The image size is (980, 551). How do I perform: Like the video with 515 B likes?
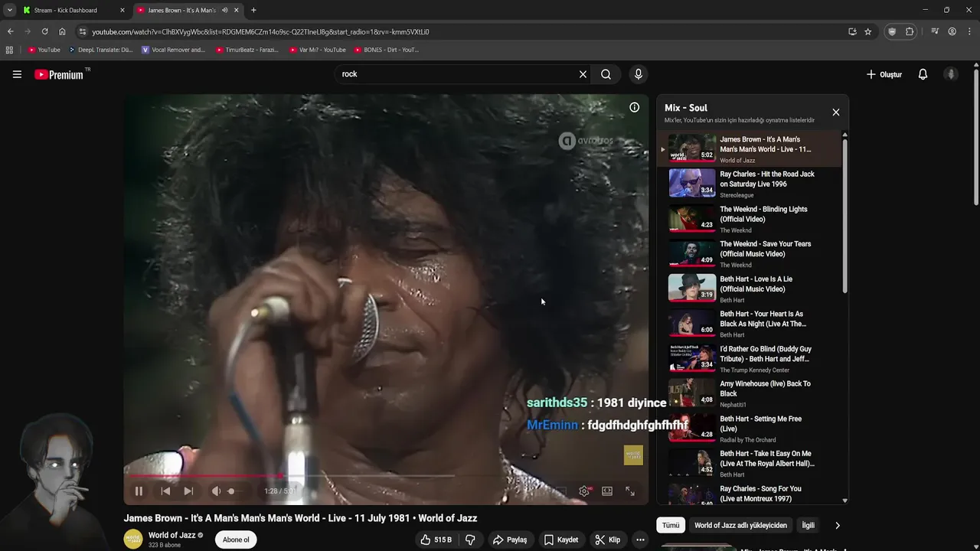point(436,540)
